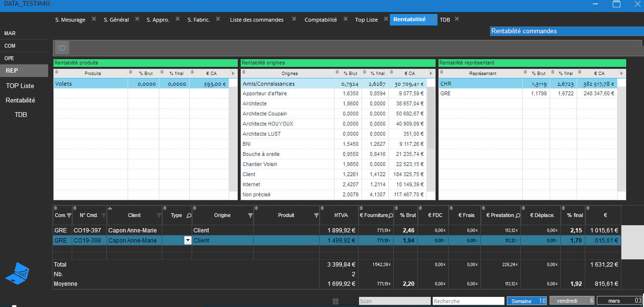Click the search icon on € Fourniture column
The height and width of the screenshot is (307, 644).
click(390, 216)
